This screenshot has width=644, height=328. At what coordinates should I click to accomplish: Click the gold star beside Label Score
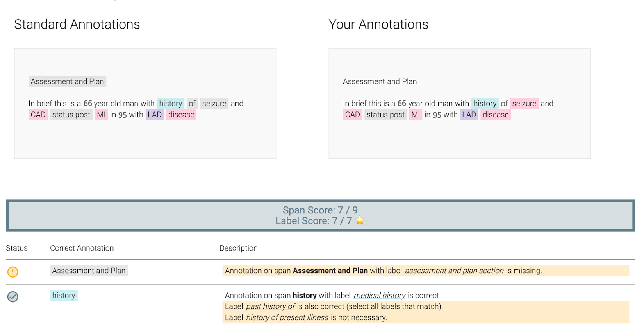(360, 221)
